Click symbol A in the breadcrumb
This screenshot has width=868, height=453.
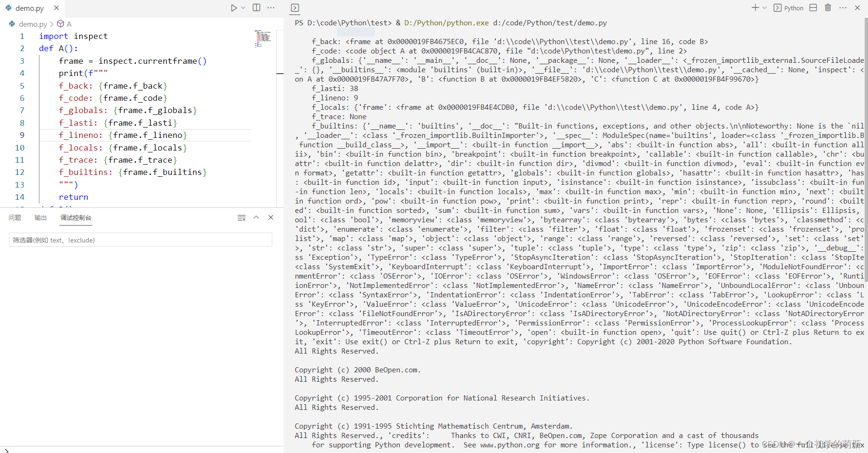coord(69,24)
